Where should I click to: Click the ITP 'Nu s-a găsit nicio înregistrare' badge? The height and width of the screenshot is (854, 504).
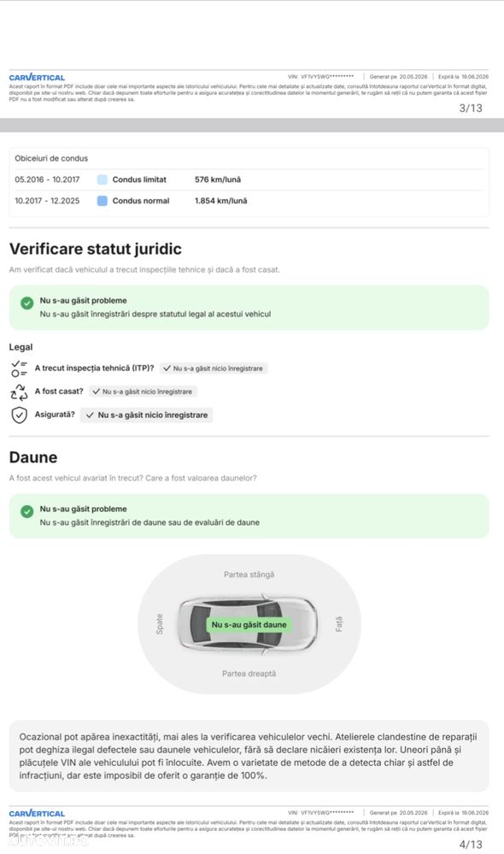[x=213, y=368]
